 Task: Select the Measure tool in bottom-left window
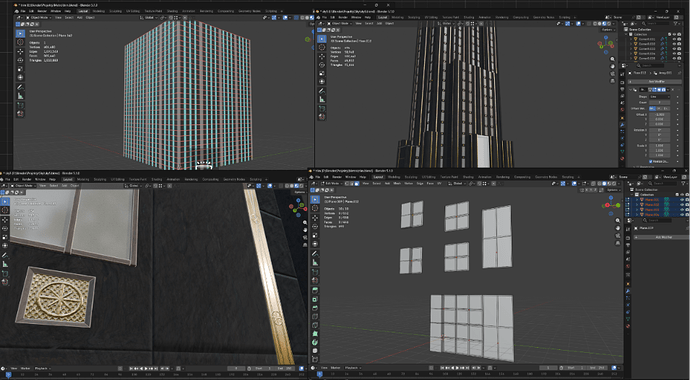[5, 264]
